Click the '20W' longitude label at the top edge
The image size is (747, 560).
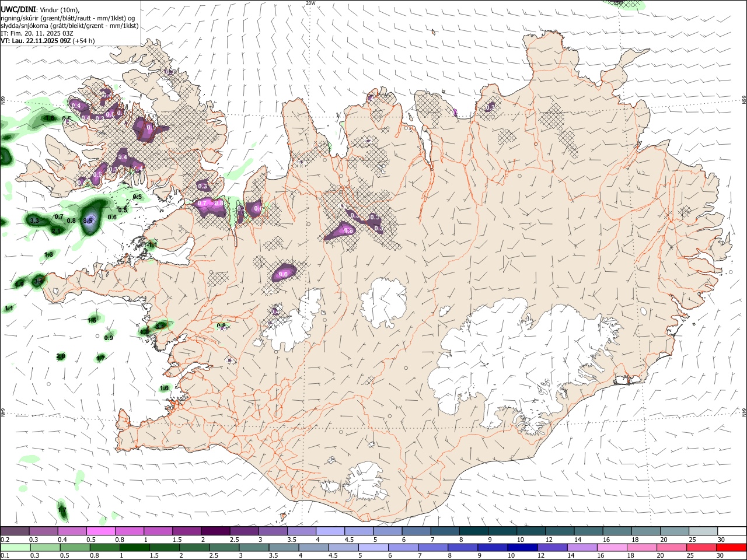click(x=310, y=3)
